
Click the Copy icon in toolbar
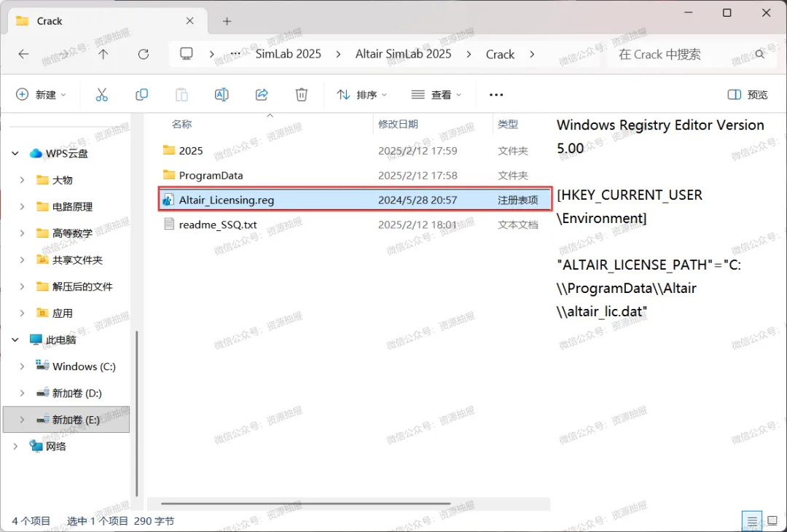point(141,94)
